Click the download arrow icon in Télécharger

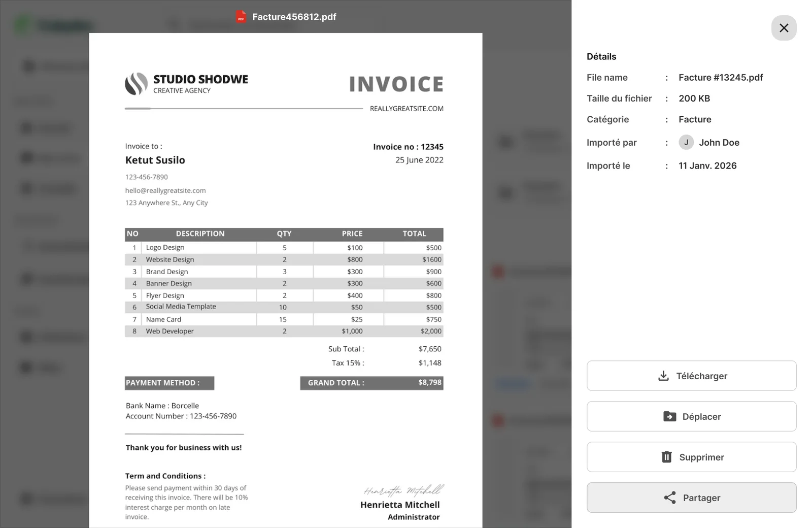(x=663, y=376)
